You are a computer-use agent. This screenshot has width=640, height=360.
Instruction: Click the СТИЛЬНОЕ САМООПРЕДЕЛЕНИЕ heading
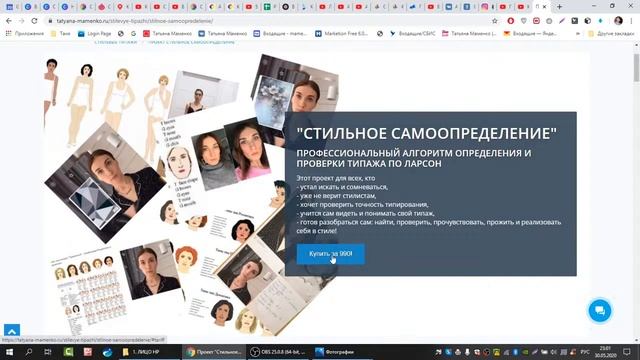tap(427, 133)
